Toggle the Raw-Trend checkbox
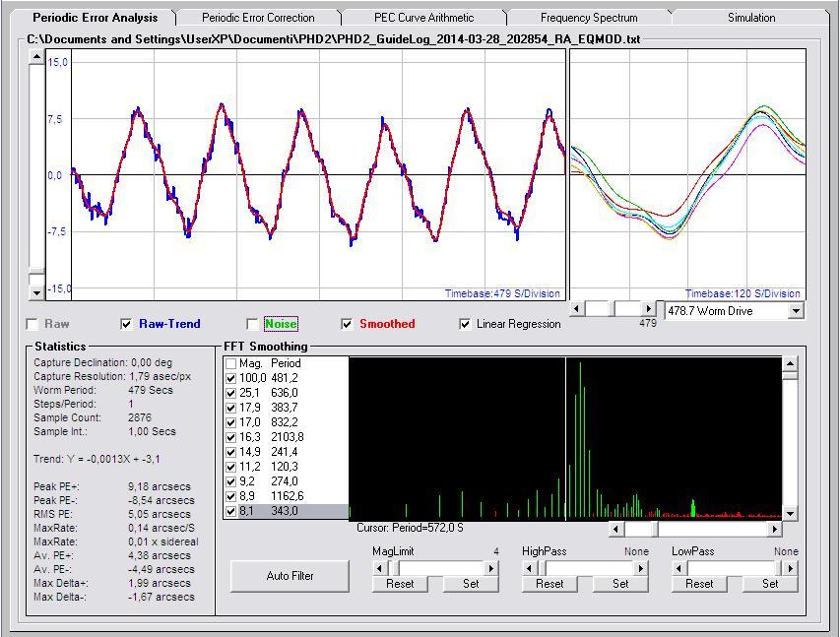Viewport: 840px width, 637px height. [x=126, y=324]
